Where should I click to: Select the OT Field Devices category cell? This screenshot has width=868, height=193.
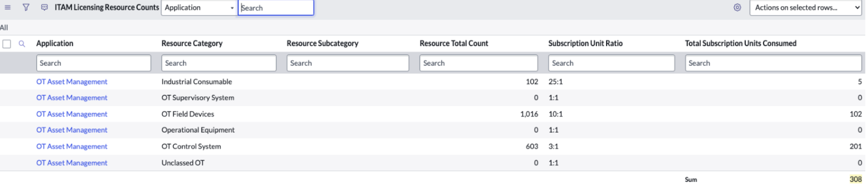[188, 114]
